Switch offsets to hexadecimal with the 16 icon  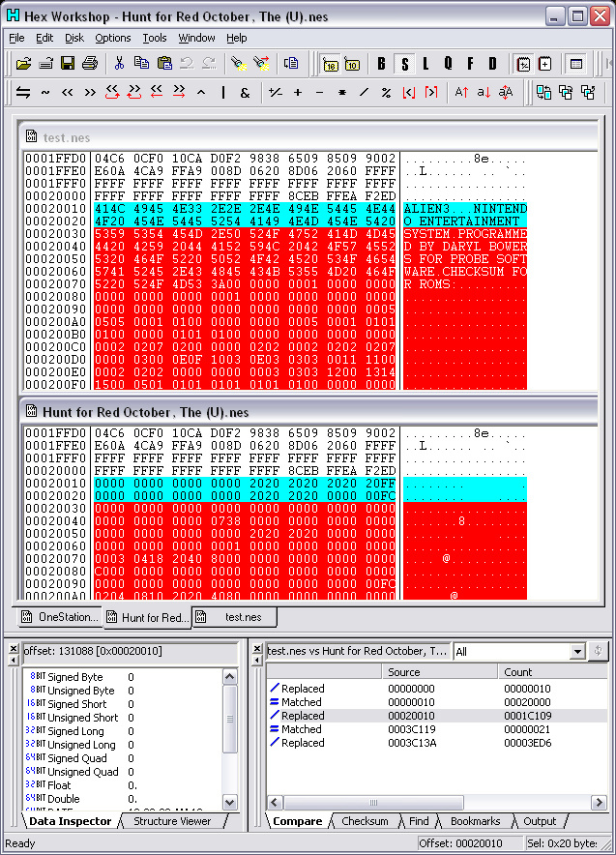331,65
